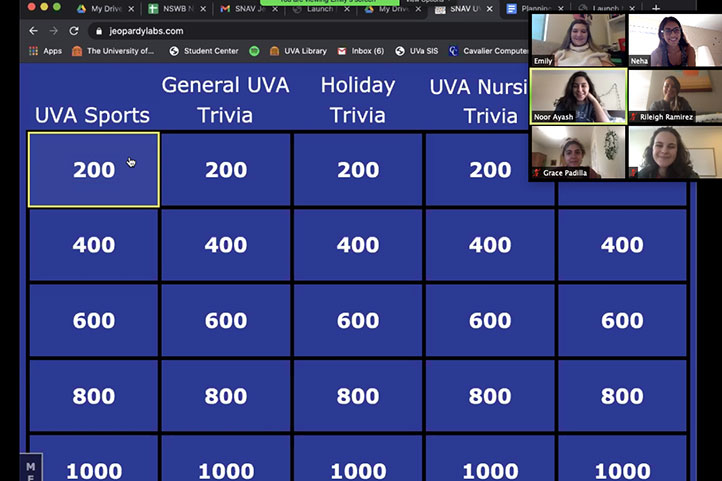Select Neha's video thumbnail
The width and height of the screenshot is (722, 481).
click(675, 40)
